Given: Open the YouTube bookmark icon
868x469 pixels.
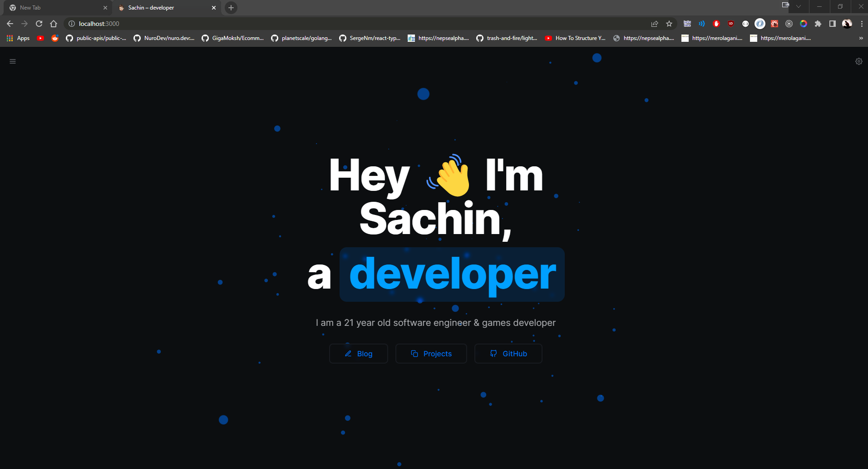Looking at the screenshot, I should [40, 38].
